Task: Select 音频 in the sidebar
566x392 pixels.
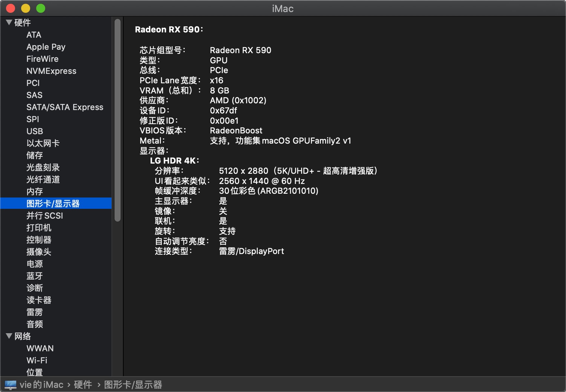Action: coord(35,324)
